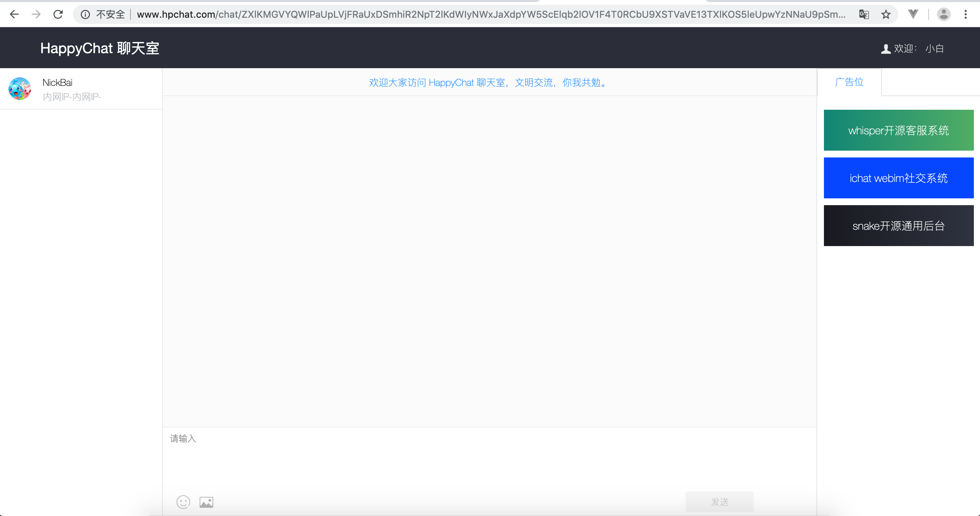The width and height of the screenshot is (980, 516).
Task: Open snake开源通用后台 banner
Action: pos(898,226)
